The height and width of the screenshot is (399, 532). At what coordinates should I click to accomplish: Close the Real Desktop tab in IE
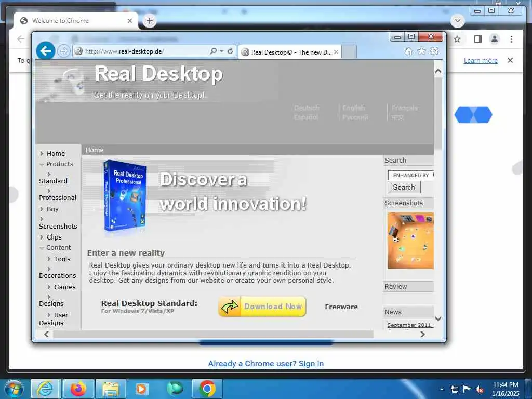(x=336, y=52)
